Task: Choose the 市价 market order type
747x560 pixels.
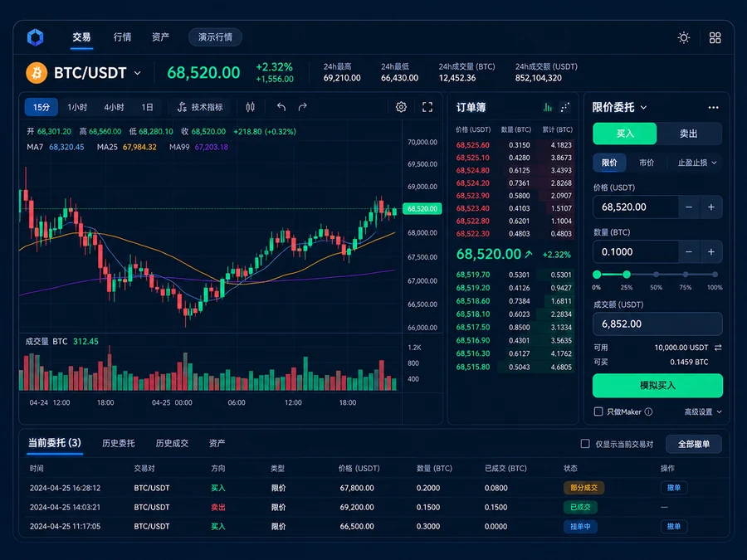Action: coord(647,163)
